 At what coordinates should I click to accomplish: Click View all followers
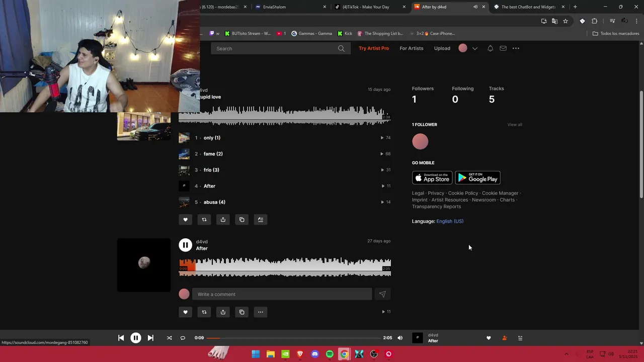point(515,125)
